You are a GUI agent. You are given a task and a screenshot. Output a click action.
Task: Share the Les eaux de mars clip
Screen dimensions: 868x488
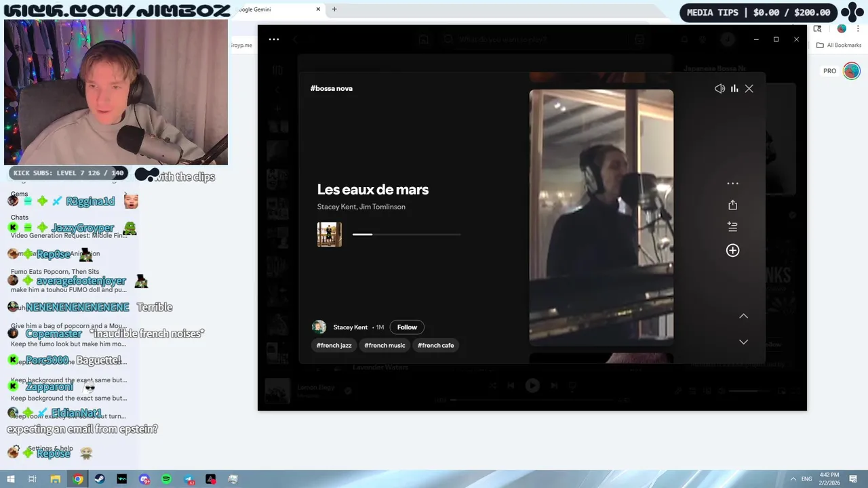tap(732, 205)
